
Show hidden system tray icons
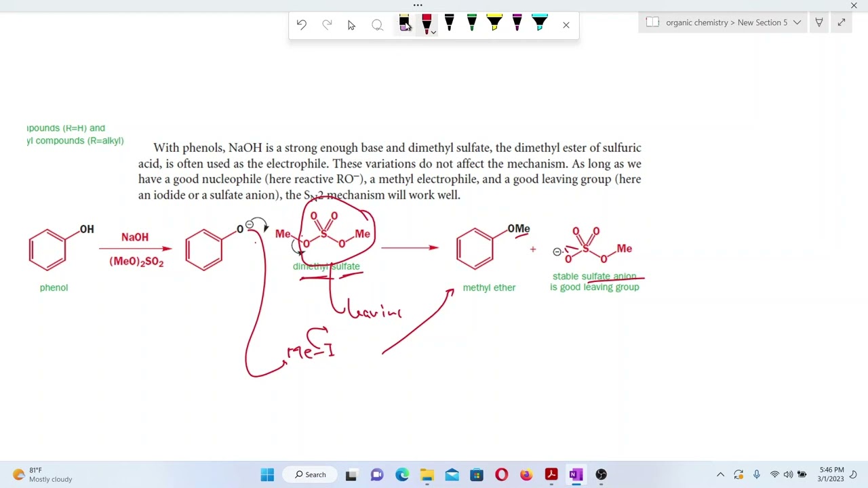point(720,474)
